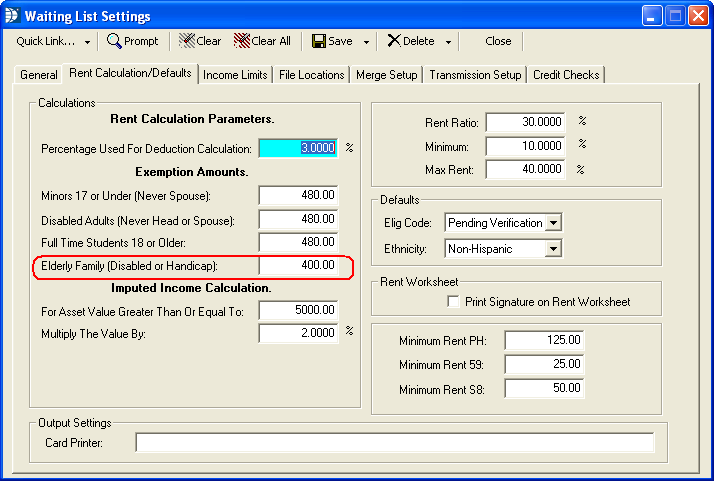
Task: Click the Rent Ratio field
Action: tap(525, 122)
